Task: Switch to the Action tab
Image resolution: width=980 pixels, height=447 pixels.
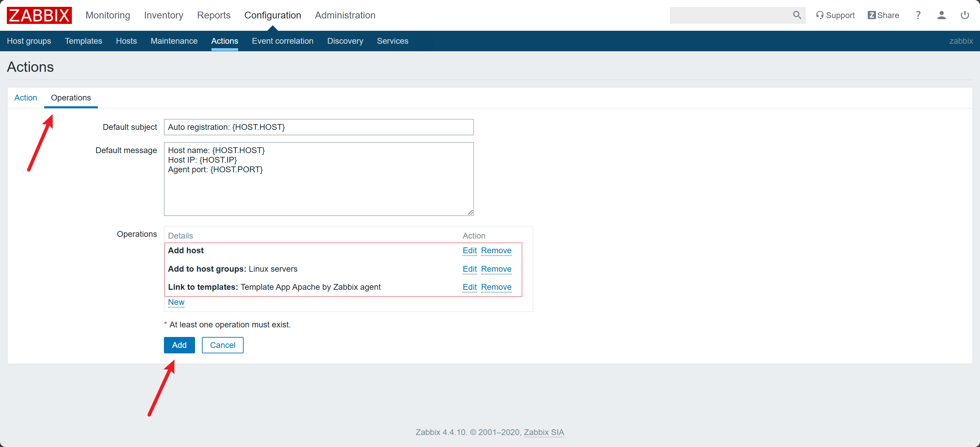Action: 25,98
